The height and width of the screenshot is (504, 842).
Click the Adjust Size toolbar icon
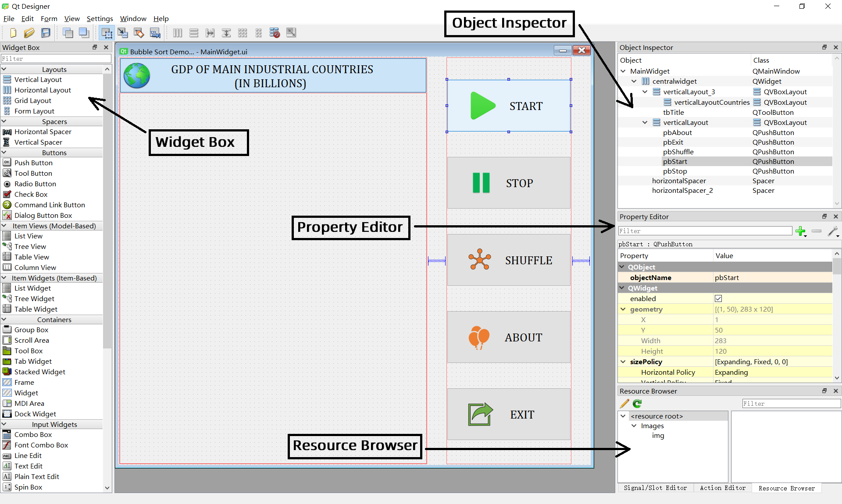point(291,33)
